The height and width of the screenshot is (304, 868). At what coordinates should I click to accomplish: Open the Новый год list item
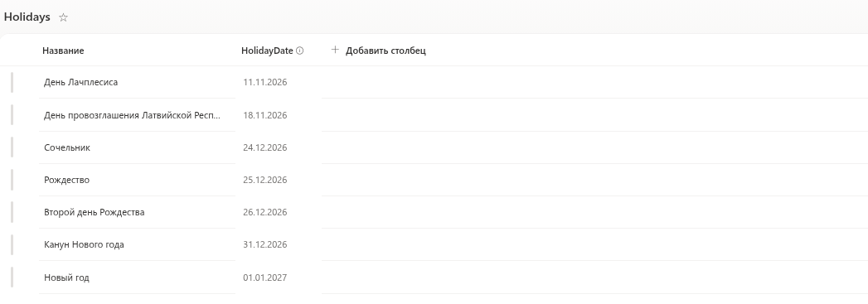pos(66,277)
